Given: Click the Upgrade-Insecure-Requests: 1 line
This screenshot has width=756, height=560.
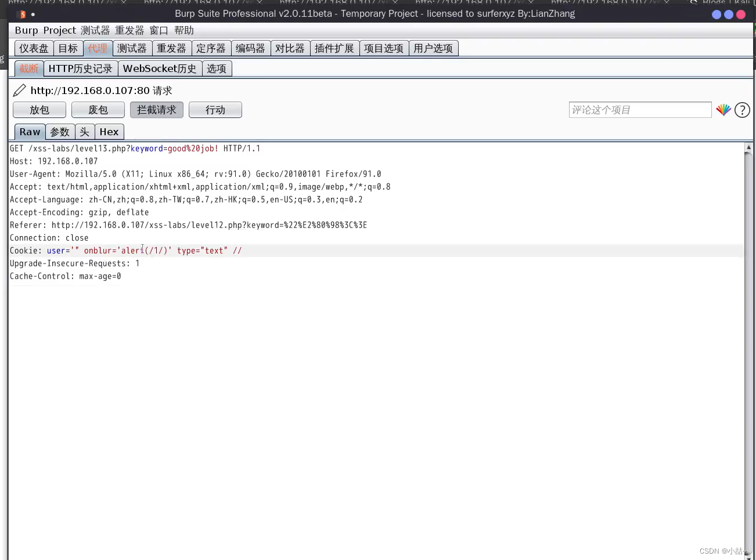Looking at the screenshot, I should (75, 263).
